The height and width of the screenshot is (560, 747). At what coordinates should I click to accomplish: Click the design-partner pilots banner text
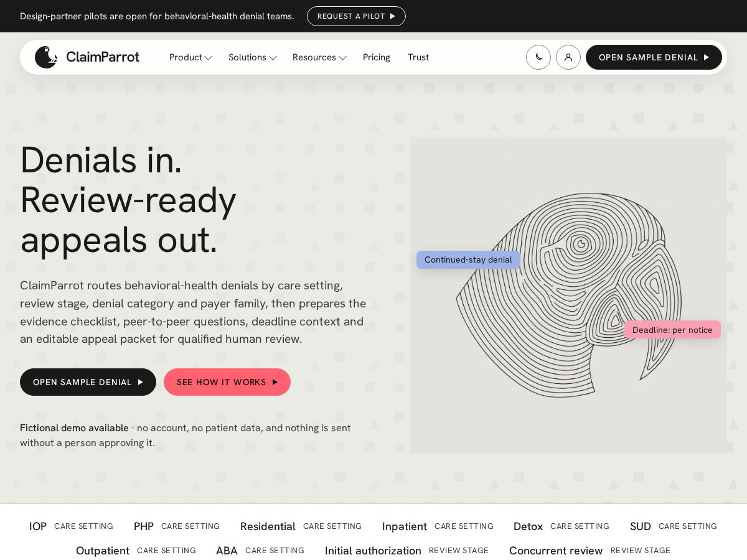(x=157, y=16)
